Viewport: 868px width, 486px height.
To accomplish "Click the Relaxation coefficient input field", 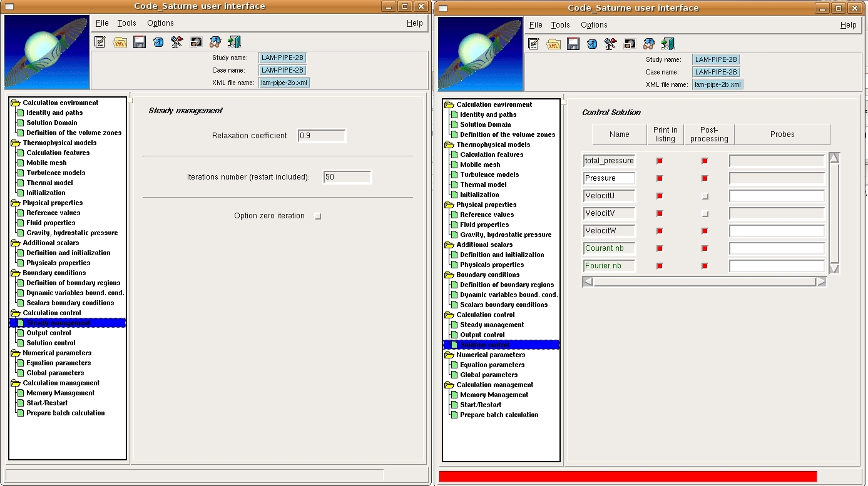I will coord(322,136).
